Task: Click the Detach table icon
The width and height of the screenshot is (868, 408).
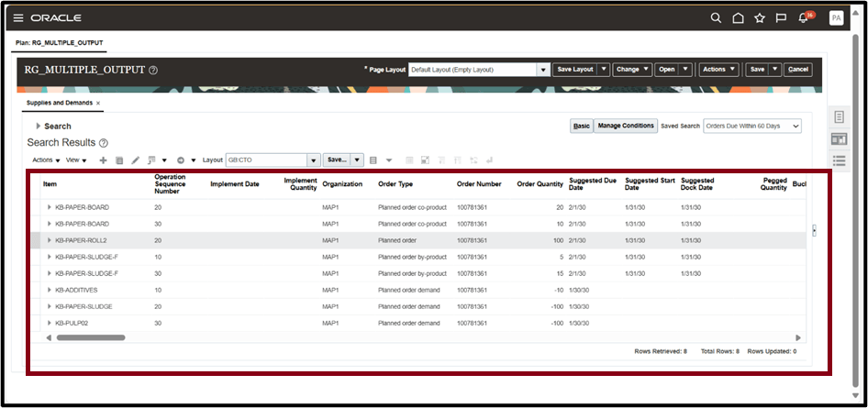Action: [x=425, y=160]
